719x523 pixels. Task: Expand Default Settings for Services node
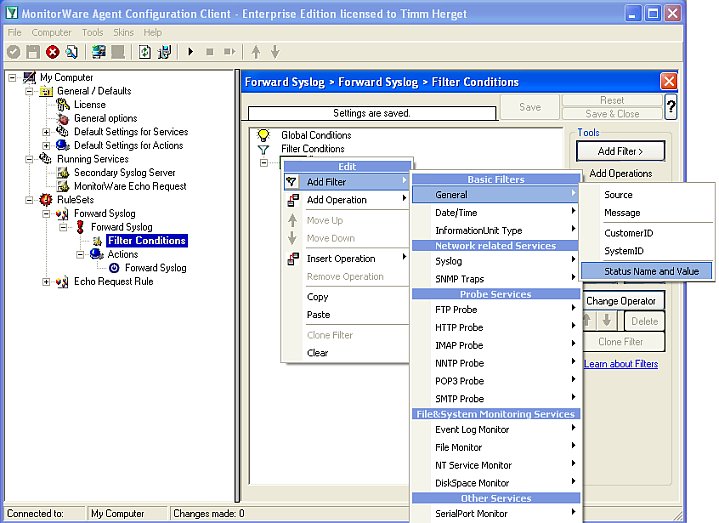pyautogui.click(x=46, y=132)
